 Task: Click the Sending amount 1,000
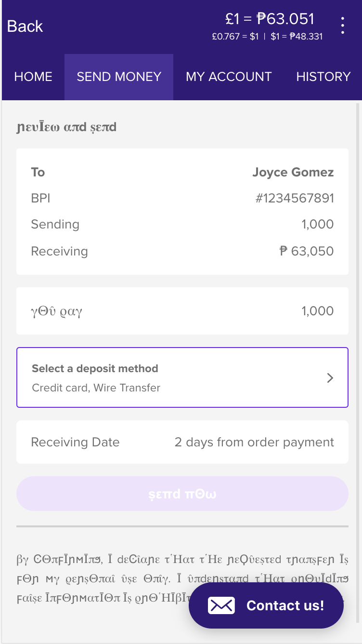click(x=317, y=224)
